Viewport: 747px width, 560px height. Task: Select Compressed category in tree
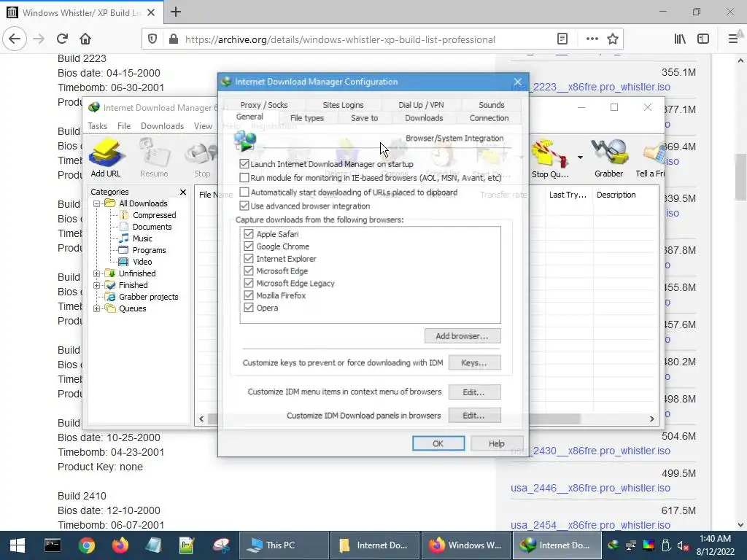pyautogui.click(x=155, y=215)
